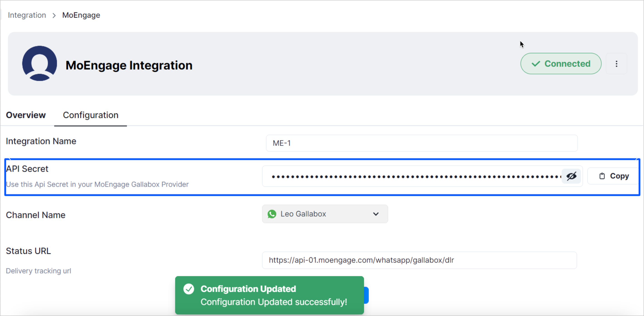
Task: Select the Configuration tab
Action: click(91, 115)
